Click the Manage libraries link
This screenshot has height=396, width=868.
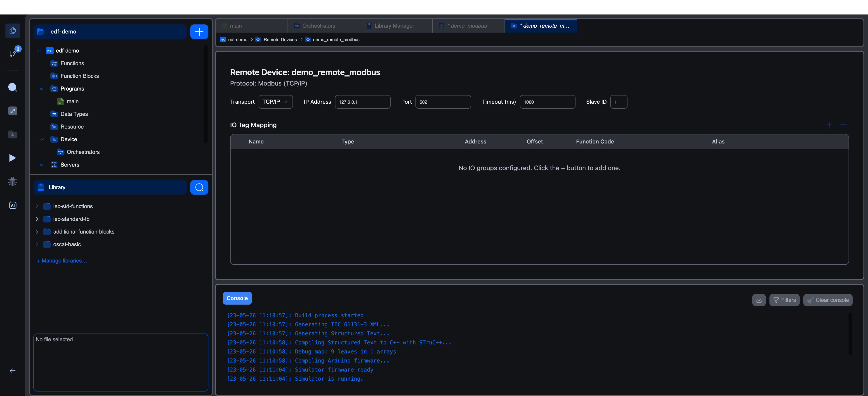[x=62, y=261]
